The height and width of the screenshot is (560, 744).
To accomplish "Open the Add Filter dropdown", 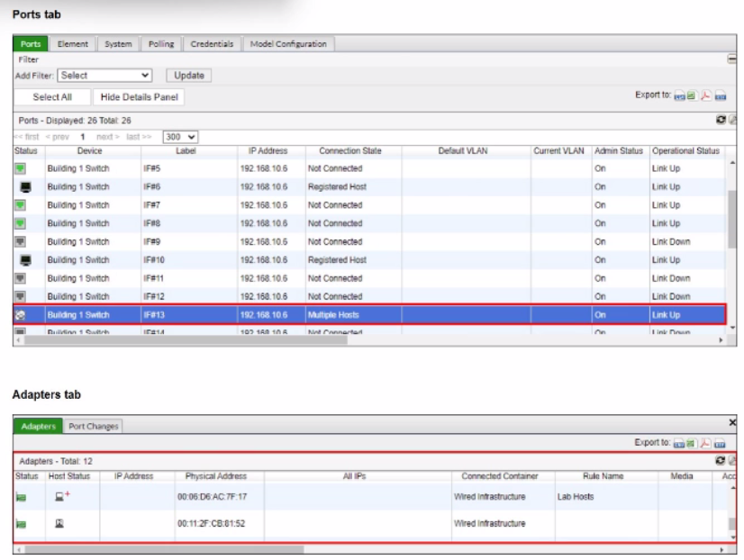I will [x=105, y=76].
